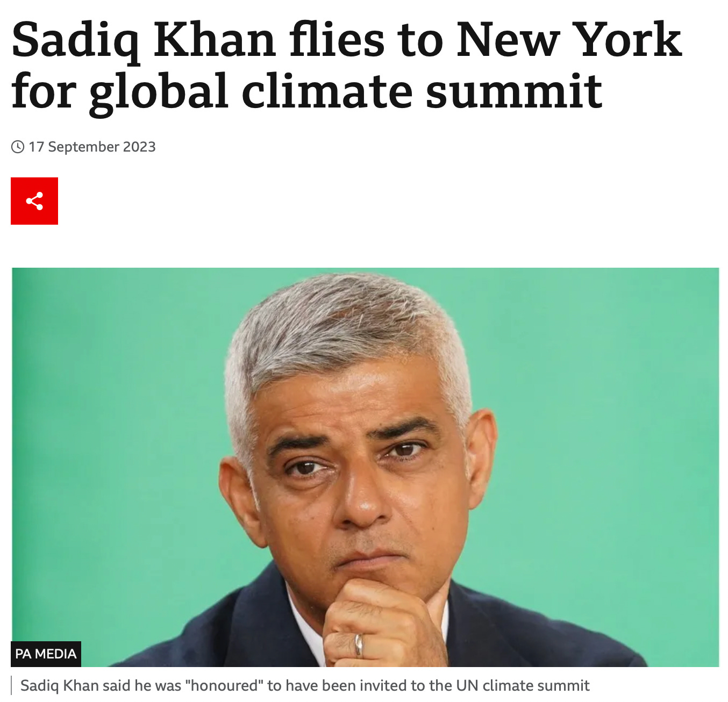Click the vertical bar before the caption
The image size is (728, 702).
[x=11, y=686]
